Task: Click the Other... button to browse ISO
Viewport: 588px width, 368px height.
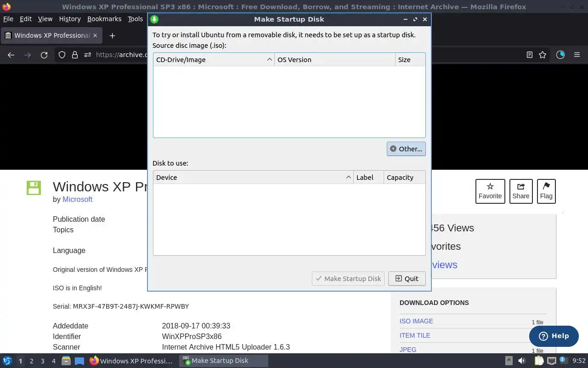Action: coord(406,149)
